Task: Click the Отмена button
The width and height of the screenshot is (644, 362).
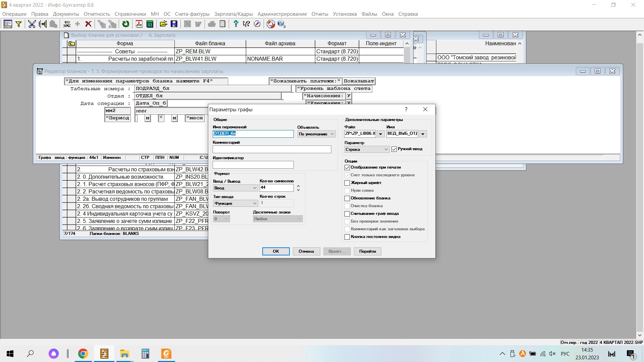Action: [306, 251]
